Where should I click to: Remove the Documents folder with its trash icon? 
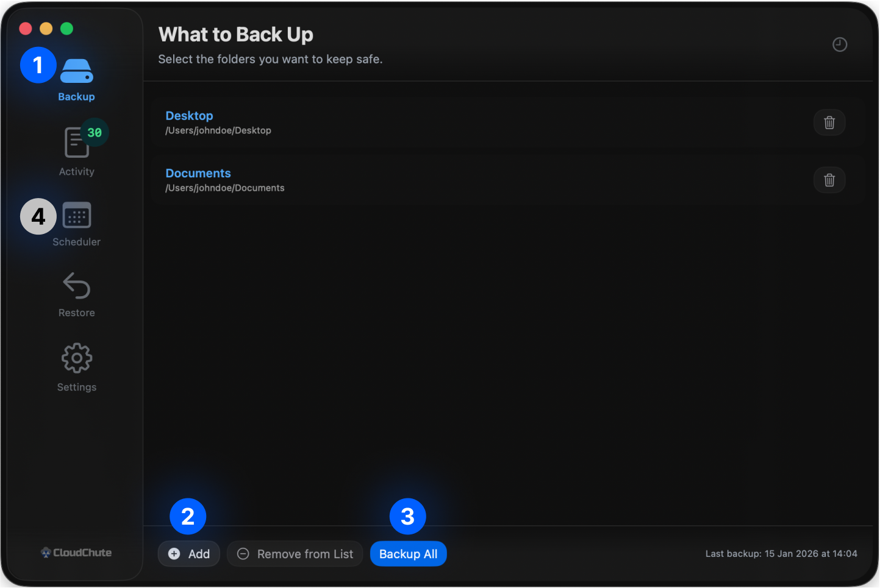(829, 180)
